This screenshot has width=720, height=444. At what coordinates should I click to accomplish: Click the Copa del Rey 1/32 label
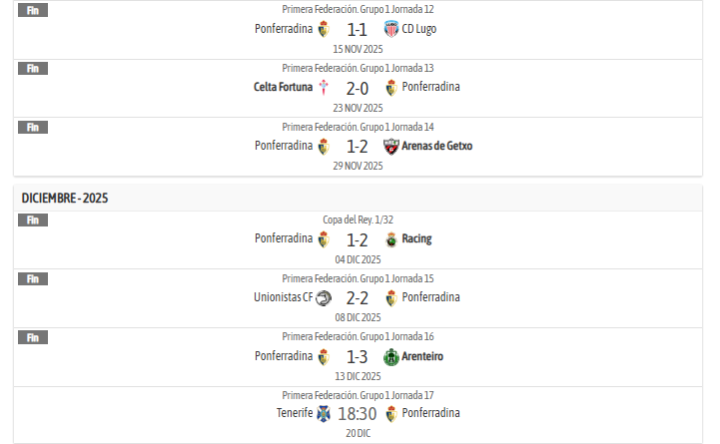coord(358,219)
